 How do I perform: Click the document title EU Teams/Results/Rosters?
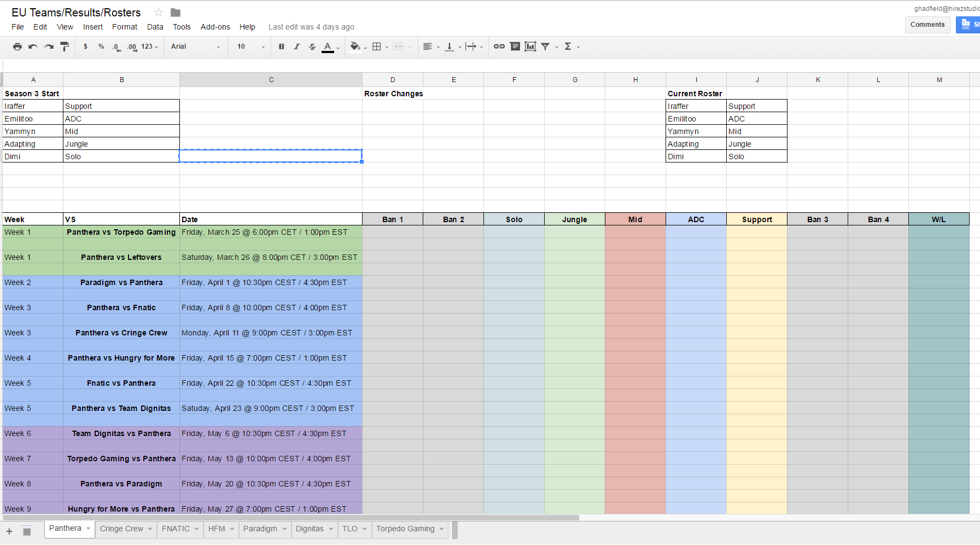pyautogui.click(x=76, y=13)
